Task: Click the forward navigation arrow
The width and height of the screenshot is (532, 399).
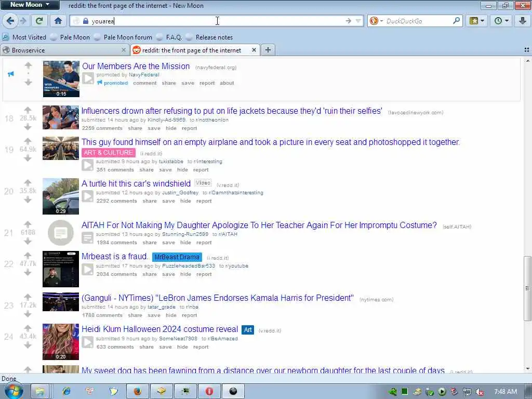Action: tap(23, 21)
